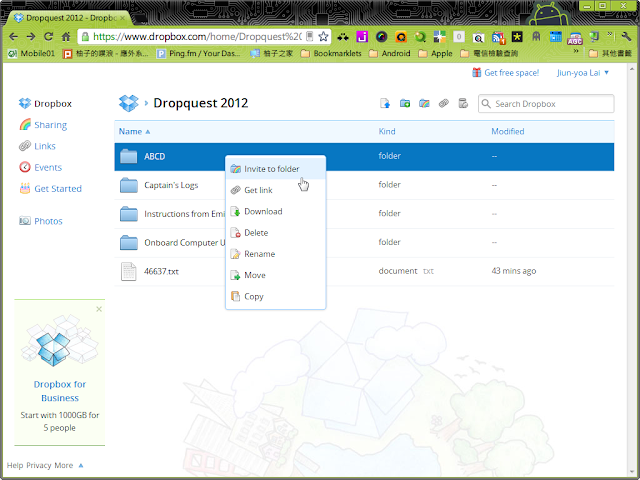
Task: Open the Apple bookmarks folder
Action: coord(436,53)
